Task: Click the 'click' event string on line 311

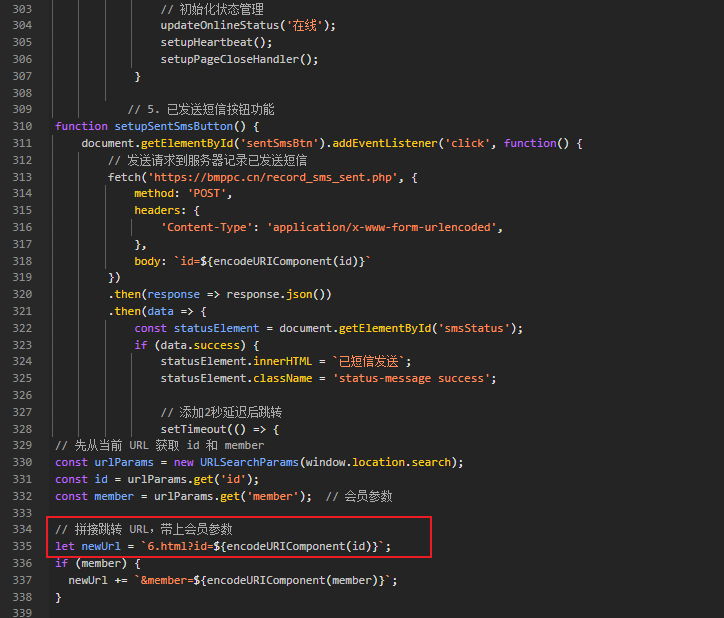Action: tap(467, 143)
